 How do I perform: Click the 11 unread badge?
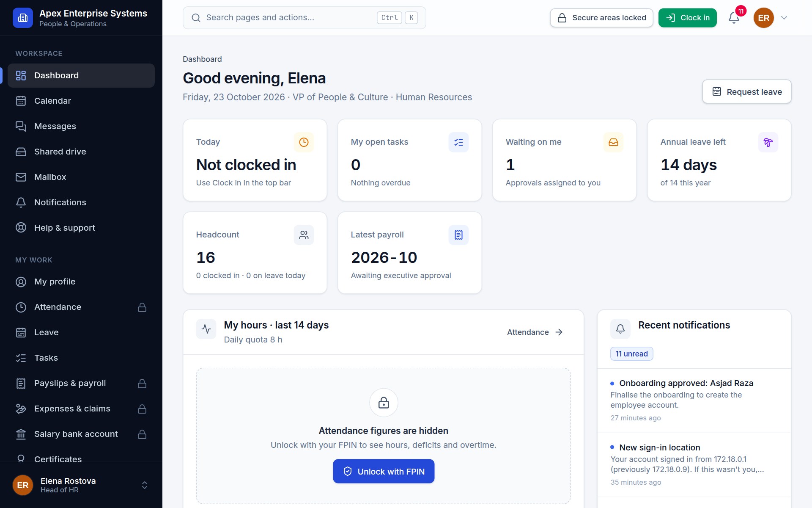[x=631, y=354]
